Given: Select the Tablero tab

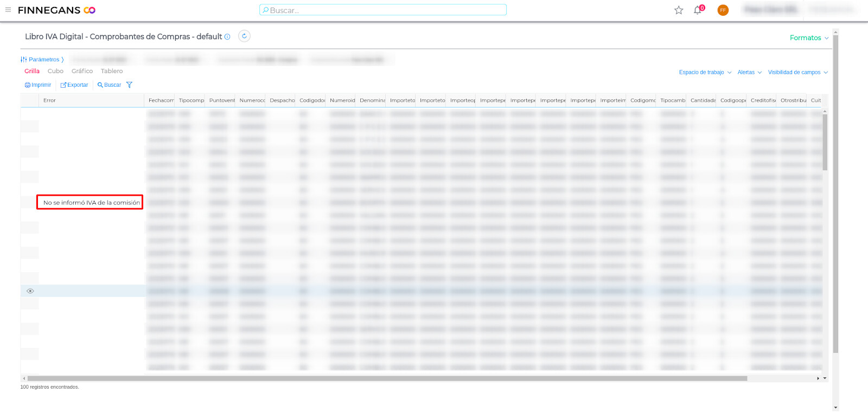Looking at the screenshot, I should [112, 71].
